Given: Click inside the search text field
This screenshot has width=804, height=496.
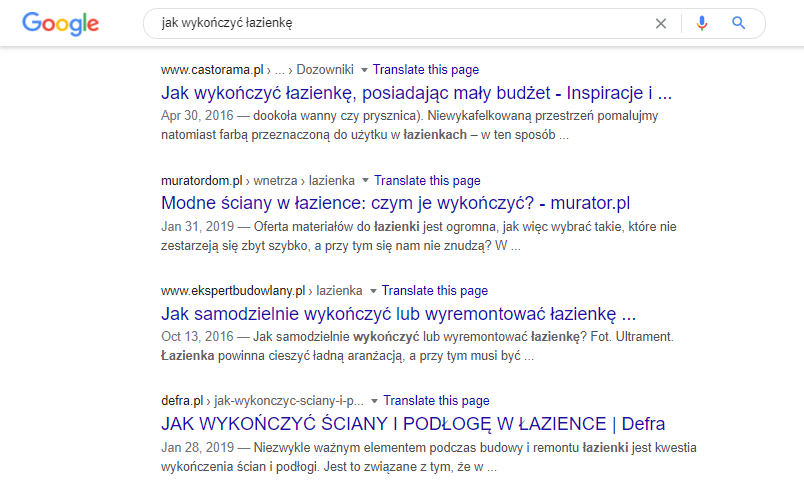Looking at the screenshot, I should (400, 23).
